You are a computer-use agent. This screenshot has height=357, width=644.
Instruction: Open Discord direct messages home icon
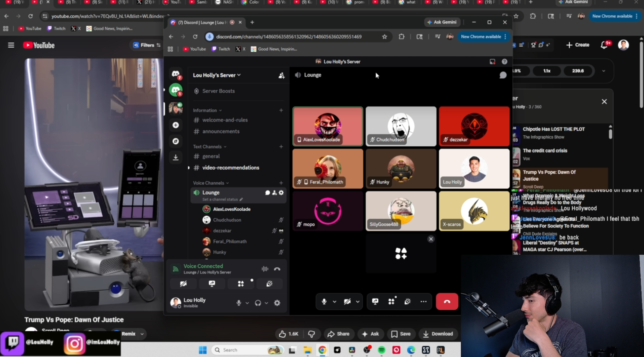[x=175, y=74]
